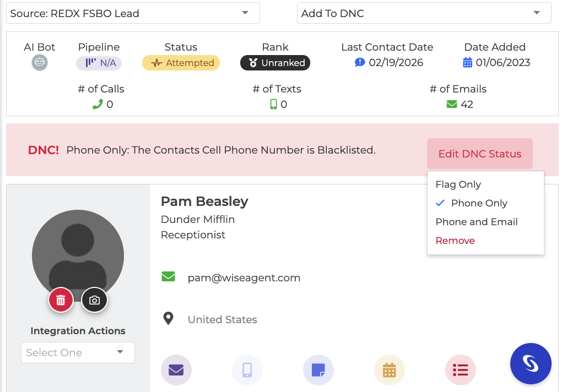Select Phone Only in DNC menu
Image resolution: width=567 pixels, height=392 pixels.
(x=479, y=203)
